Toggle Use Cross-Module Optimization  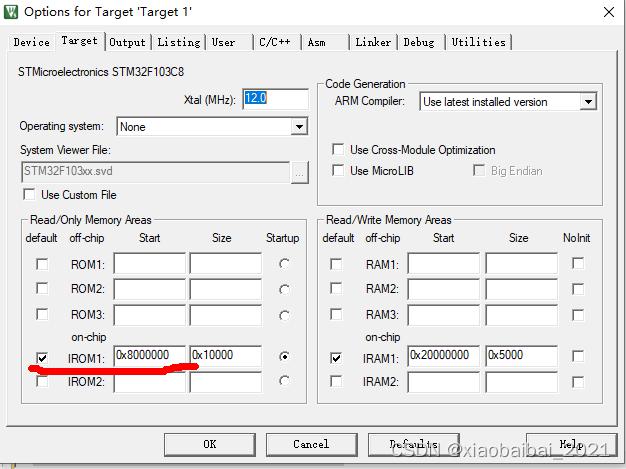coord(338,150)
